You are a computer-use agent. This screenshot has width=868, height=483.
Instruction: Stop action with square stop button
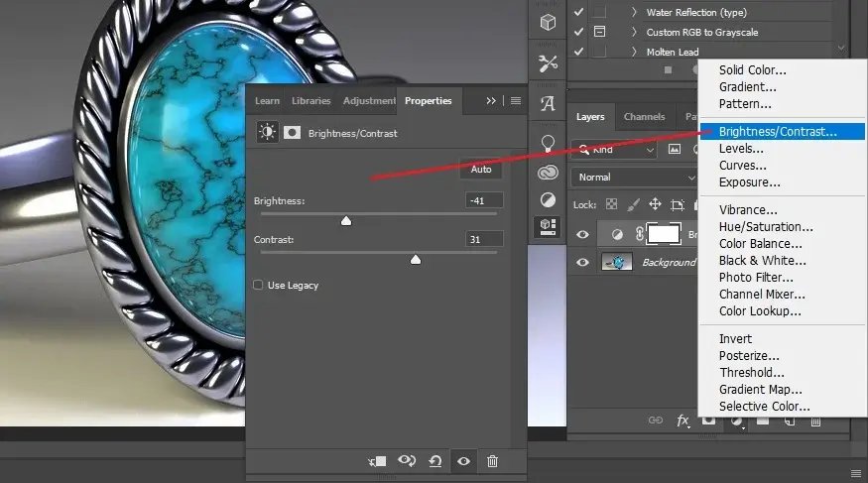point(669,70)
